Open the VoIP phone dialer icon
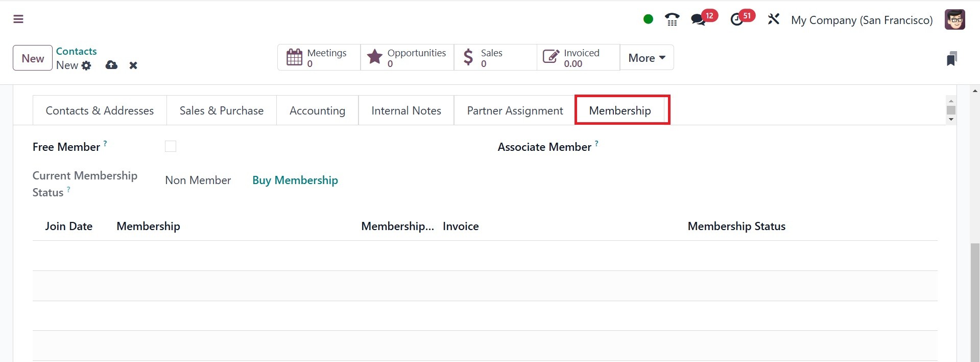 point(672,20)
